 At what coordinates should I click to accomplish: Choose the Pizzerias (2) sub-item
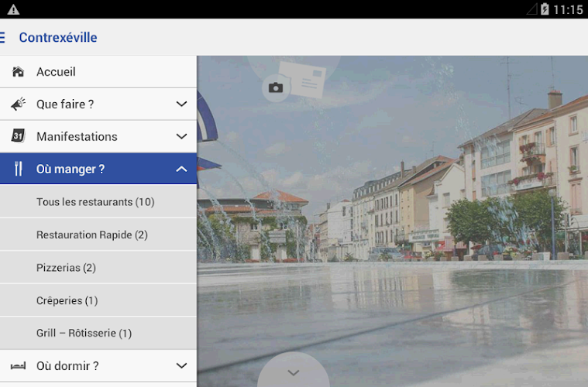click(x=98, y=268)
